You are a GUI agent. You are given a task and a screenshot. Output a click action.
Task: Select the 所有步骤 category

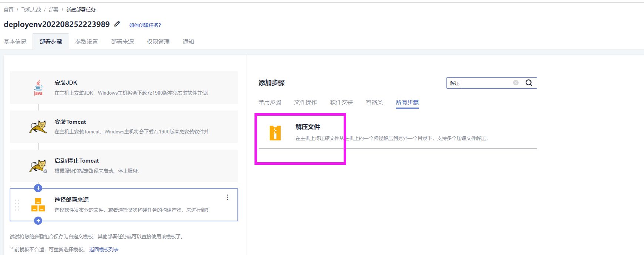[x=407, y=102]
